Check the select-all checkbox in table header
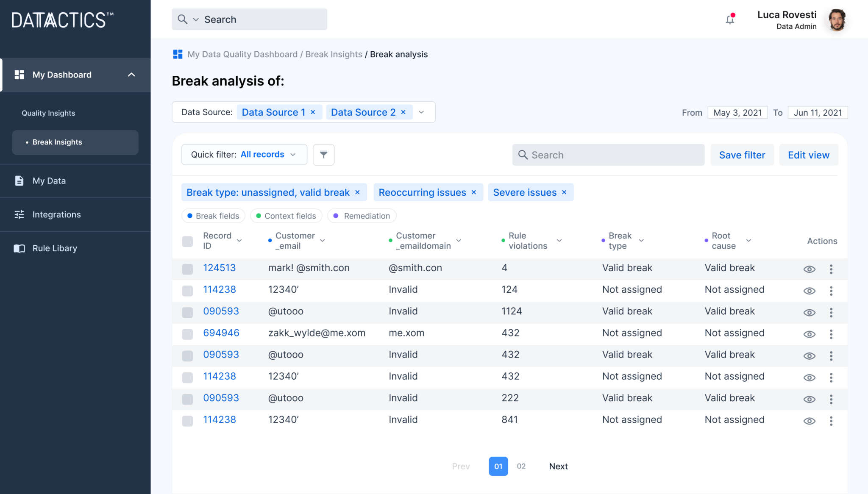This screenshot has width=868, height=494. (x=187, y=241)
